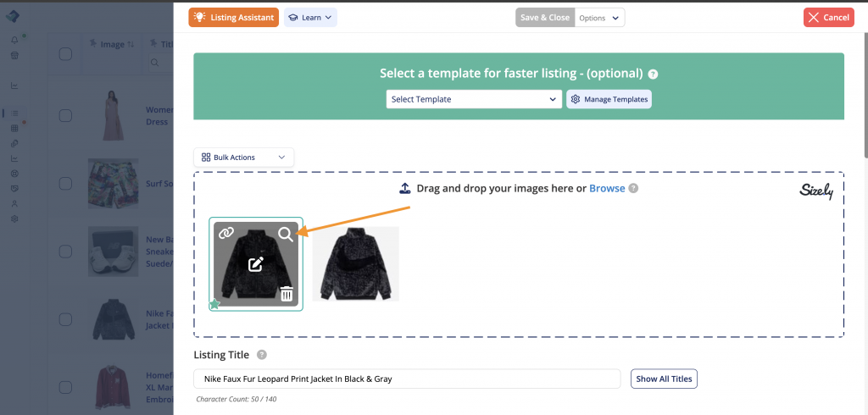The width and height of the screenshot is (868, 415).
Task: Open the notifications bell in the sidebar
Action: [x=14, y=40]
